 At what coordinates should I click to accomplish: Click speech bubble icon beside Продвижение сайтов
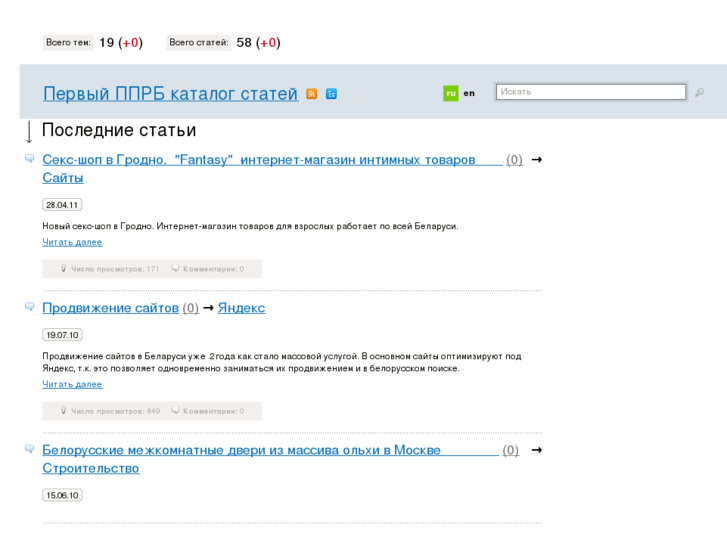pos(29,307)
